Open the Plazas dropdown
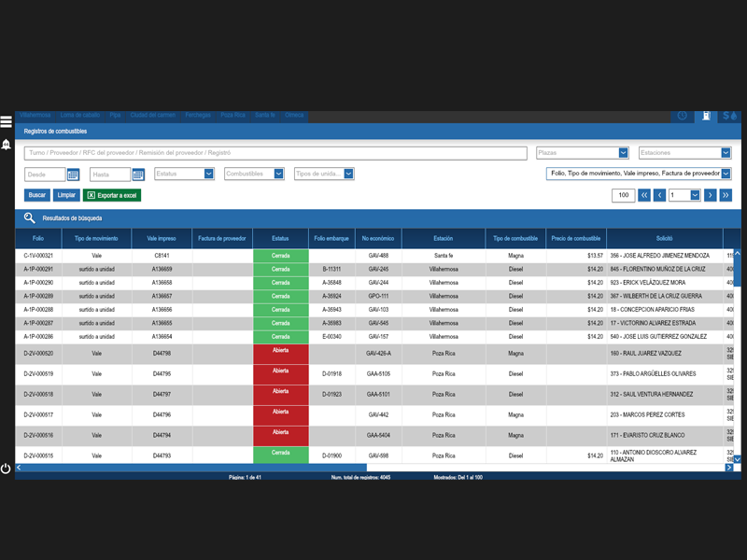 click(x=623, y=153)
